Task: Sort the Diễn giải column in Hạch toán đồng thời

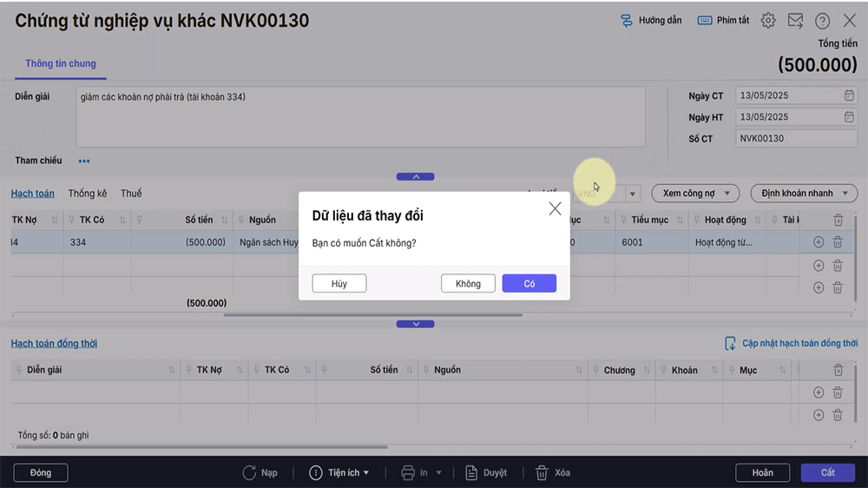Action: click(172, 370)
